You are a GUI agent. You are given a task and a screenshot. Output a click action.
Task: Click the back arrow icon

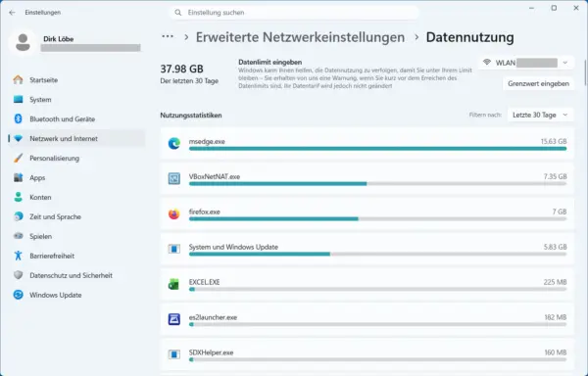pyautogui.click(x=12, y=13)
